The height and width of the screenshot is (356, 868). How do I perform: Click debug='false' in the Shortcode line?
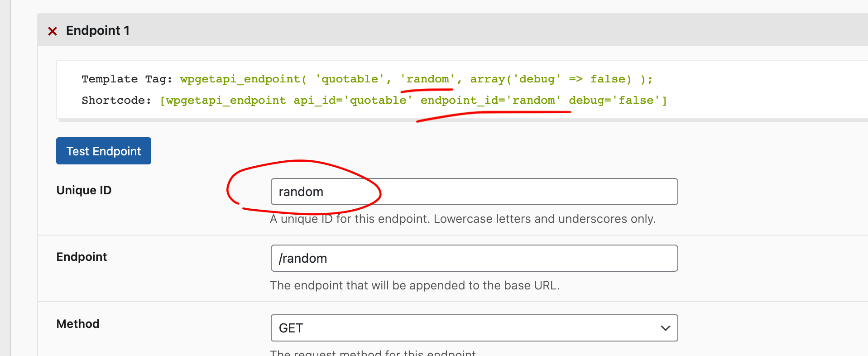614,101
